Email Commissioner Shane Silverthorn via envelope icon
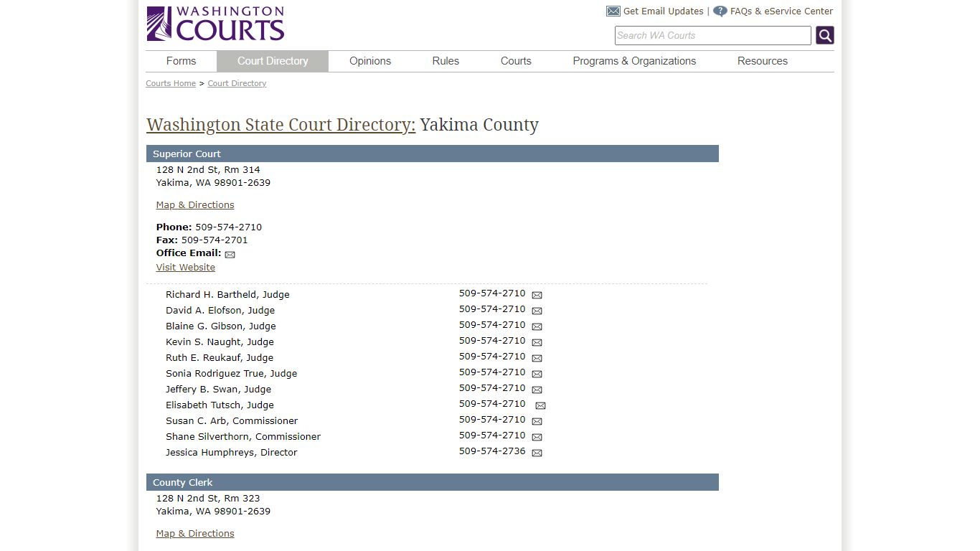This screenshot has width=980, height=551. pos(537,437)
